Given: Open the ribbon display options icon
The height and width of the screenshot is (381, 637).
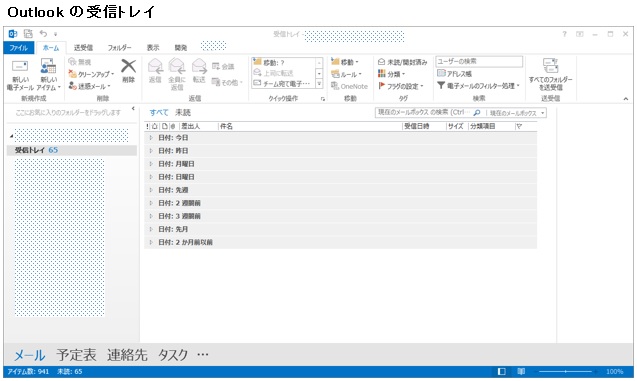Looking at the screenshot, I should click(x=580, y=34).
